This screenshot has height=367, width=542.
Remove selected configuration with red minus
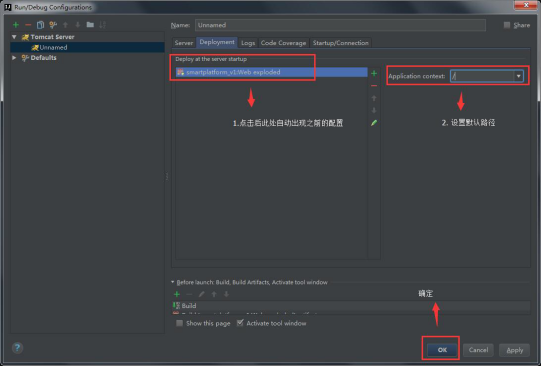28,25
